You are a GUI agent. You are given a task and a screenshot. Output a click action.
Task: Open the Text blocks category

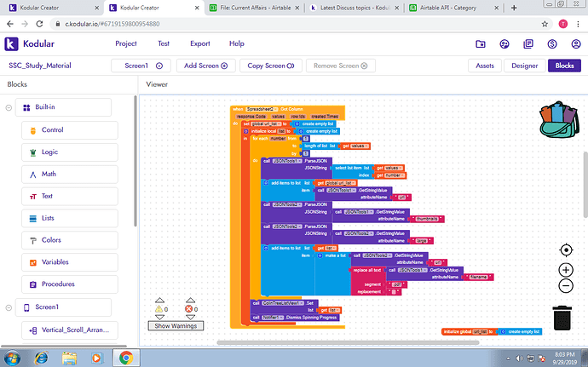click(70, 196)
